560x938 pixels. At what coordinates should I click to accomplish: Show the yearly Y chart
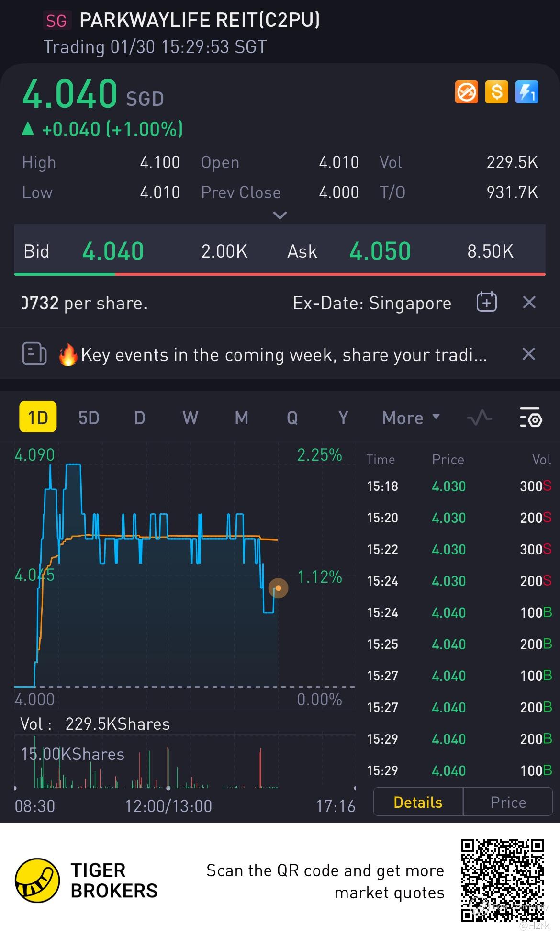click(x=343, y=418)
